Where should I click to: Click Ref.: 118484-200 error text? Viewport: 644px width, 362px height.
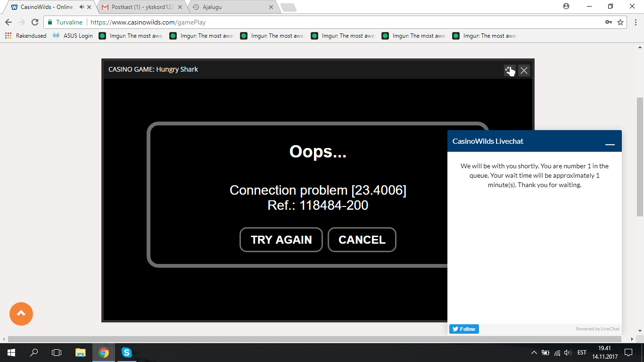(318, 206)
